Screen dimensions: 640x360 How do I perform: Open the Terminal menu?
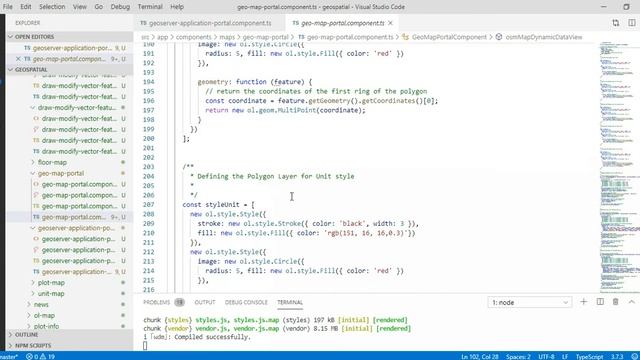click(150, 7)
